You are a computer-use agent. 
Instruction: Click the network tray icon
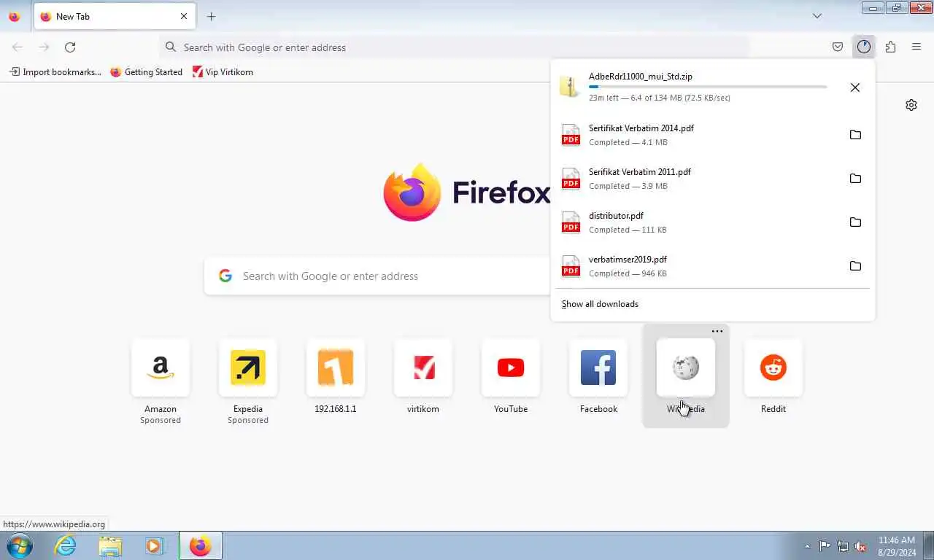tap(843, 545)
